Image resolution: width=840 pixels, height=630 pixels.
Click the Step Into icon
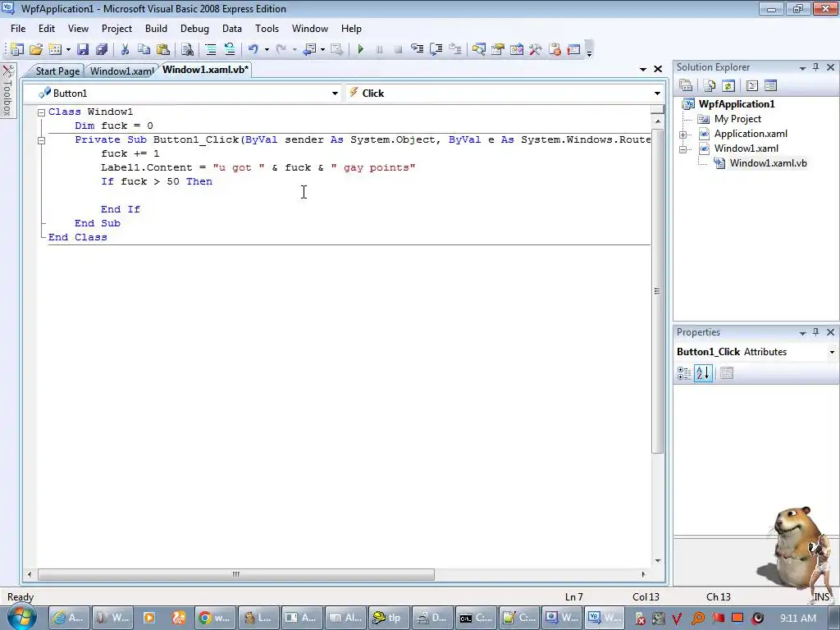click(417, 49)
